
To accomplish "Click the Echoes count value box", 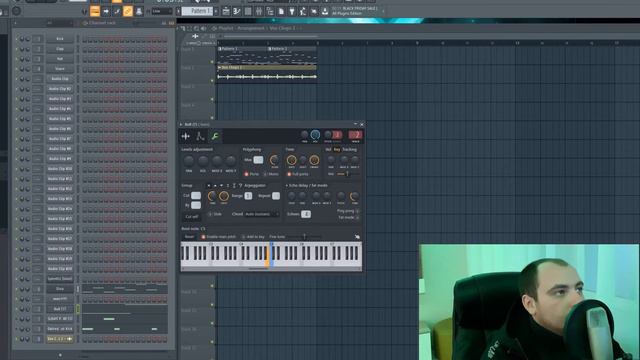I will pyautogui.click(x=306, y=214).
